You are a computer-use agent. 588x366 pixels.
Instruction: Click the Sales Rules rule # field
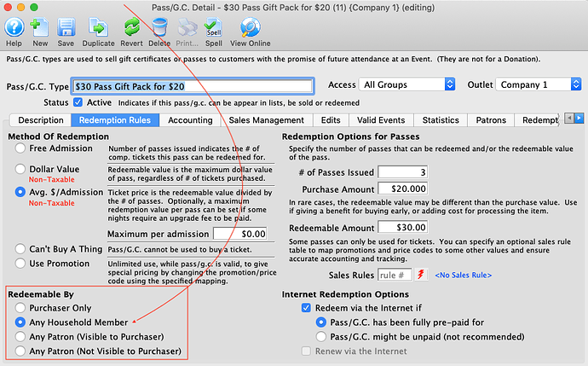(x=395, y=276)
